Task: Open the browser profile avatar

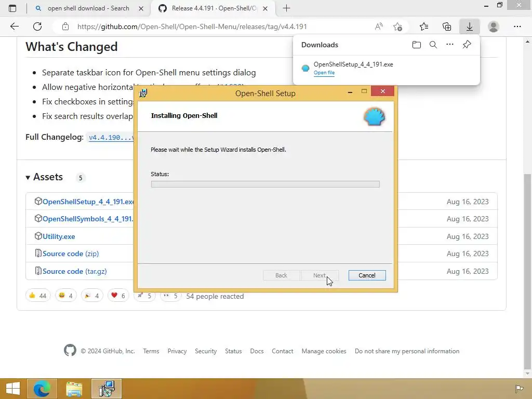Action: pyautogui.click(x=494, y=26)
